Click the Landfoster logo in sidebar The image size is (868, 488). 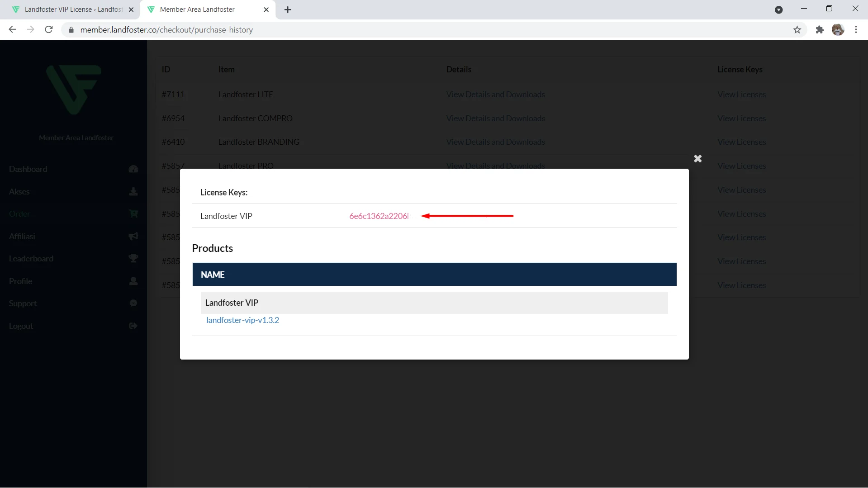coord(74,89)
